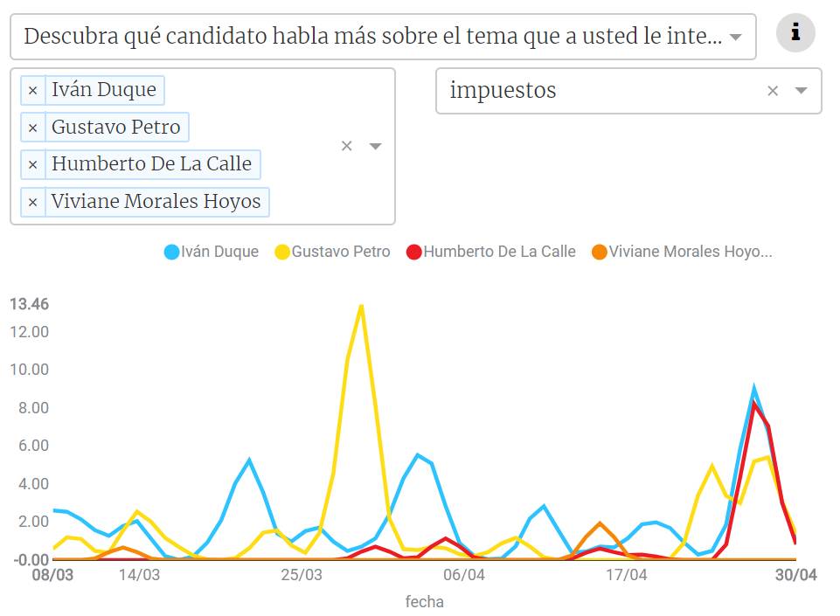Remove Gustavo Petro from selected candidates
The height and width of the screenshot is (616, 840).
tap(32, 128)
